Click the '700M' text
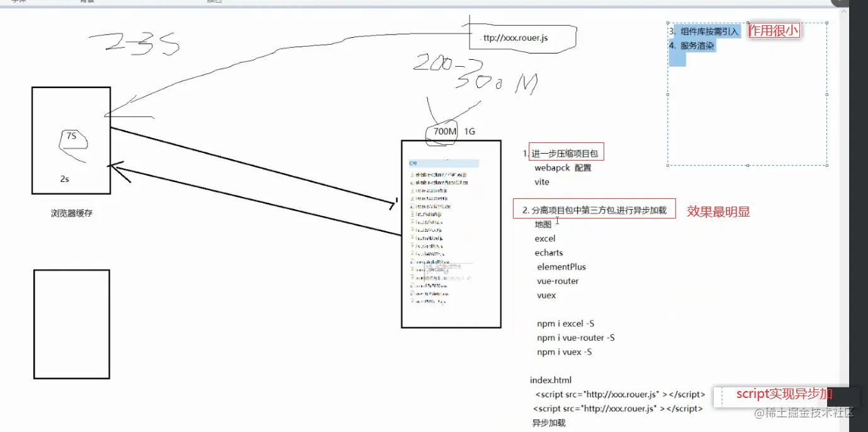The width and height of the screenshot is (868, 432). tap(445, 132)
